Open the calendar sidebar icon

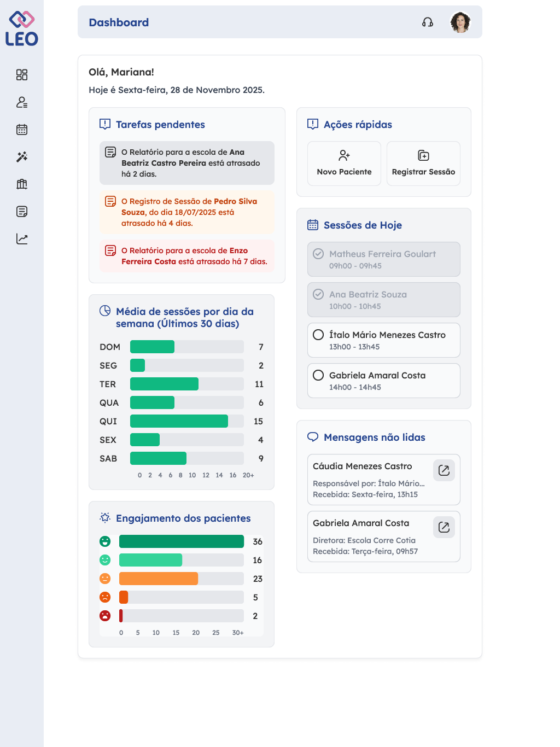point(22,130)
